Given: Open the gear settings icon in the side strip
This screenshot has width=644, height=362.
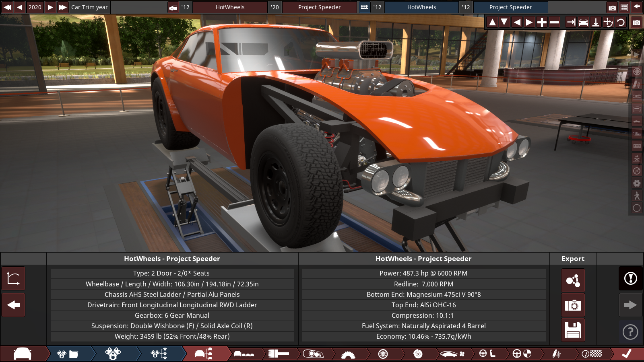Looking at the screenshot, I should click(637, 183).
